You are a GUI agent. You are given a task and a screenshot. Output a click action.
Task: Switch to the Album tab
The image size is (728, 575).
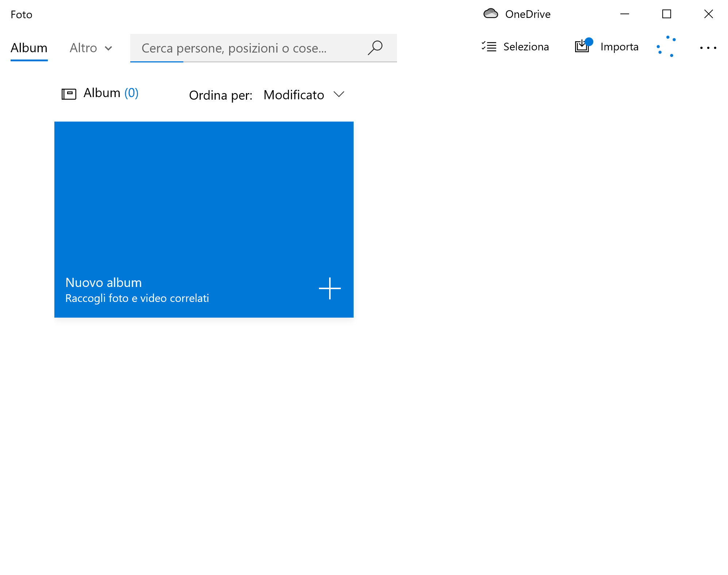[x=29, y=47]
